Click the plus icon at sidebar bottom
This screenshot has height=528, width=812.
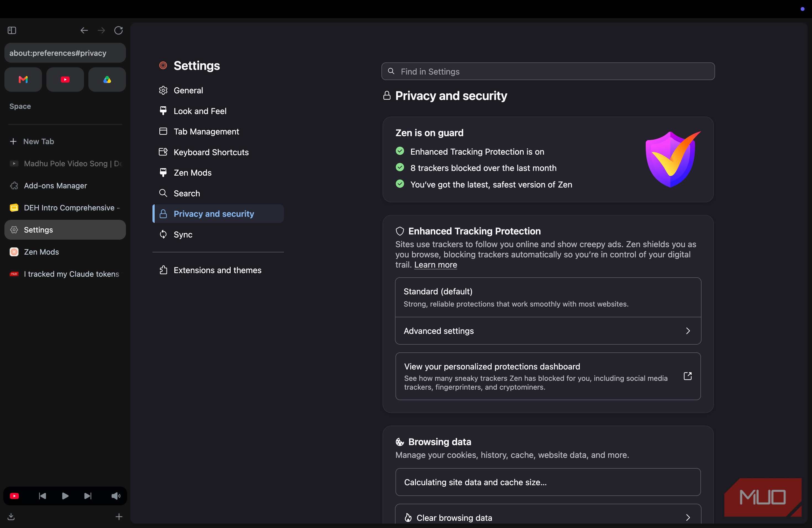[119, 516]
